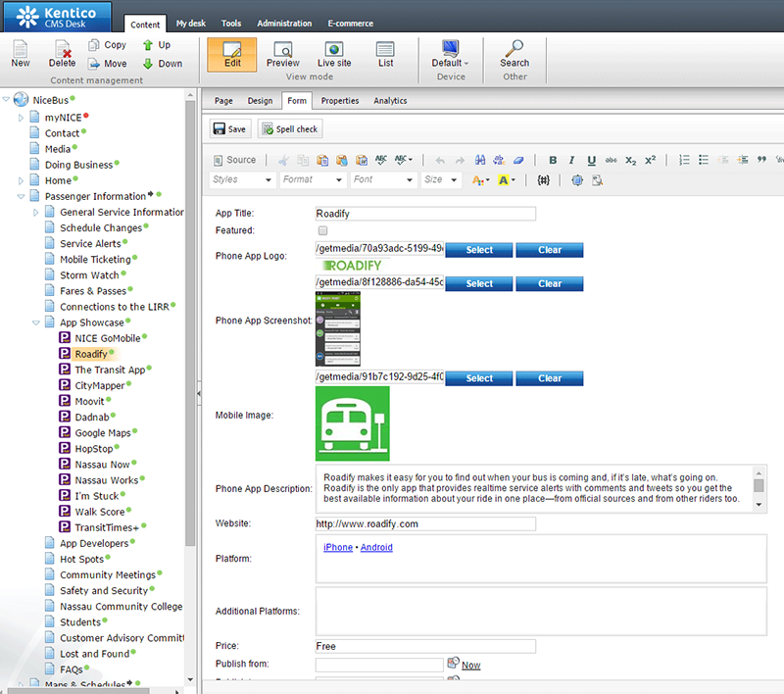This screenshot has height=694, width=784.
Task: Apply Superscript formatting
Action: [x=650, y=160]
